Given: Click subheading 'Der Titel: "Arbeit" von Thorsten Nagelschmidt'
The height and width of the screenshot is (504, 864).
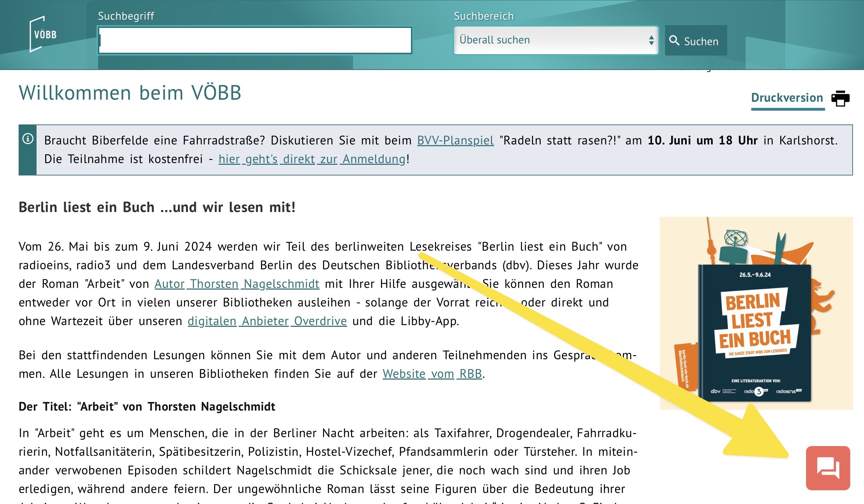Looking at the screenshot, I should point(147,407).
